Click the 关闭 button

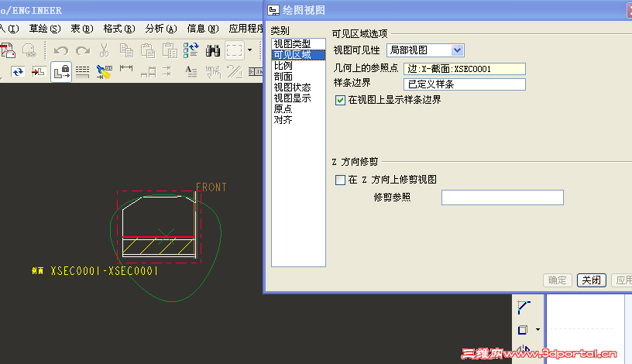click(x=591, y=280)
